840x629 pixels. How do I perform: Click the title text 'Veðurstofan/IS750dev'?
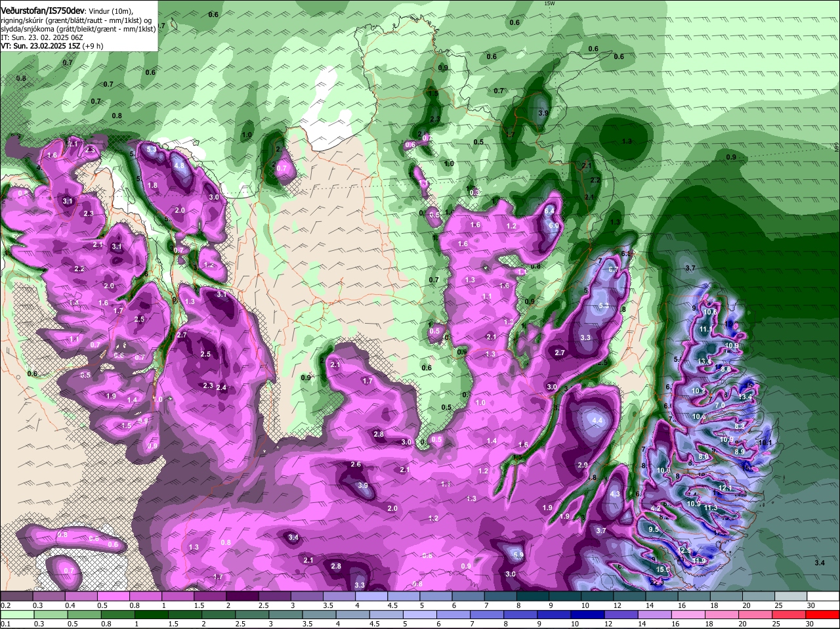pyautogui.click(x=43, y=11)
